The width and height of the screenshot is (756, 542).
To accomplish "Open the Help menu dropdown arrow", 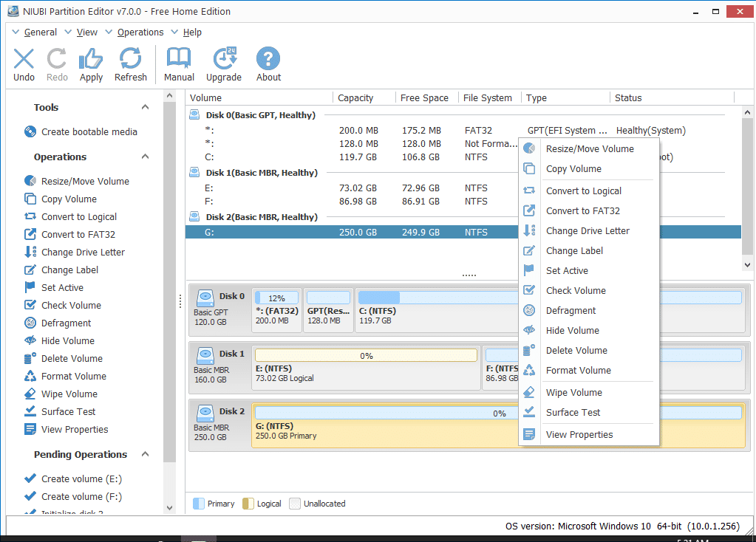I will (x=174, y=32).
